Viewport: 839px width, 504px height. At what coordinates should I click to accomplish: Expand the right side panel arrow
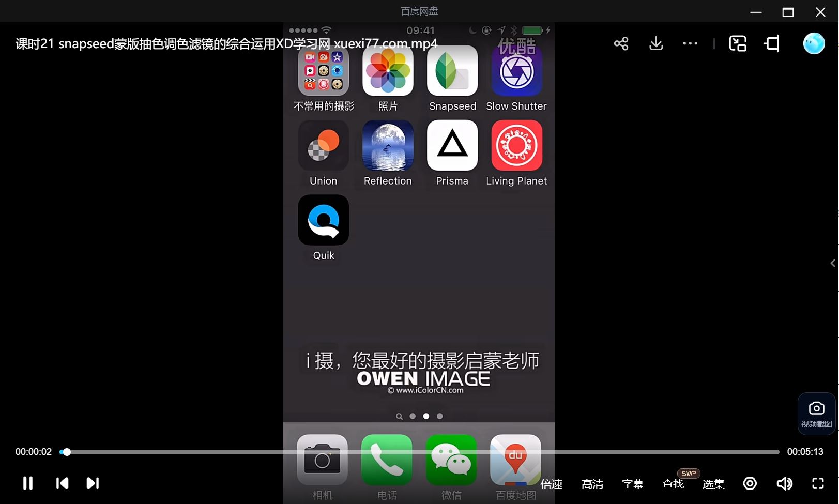833,263
